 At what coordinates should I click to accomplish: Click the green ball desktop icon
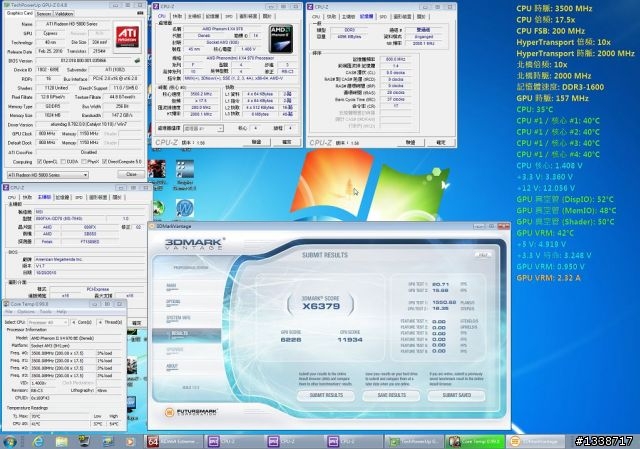[159, 208]
